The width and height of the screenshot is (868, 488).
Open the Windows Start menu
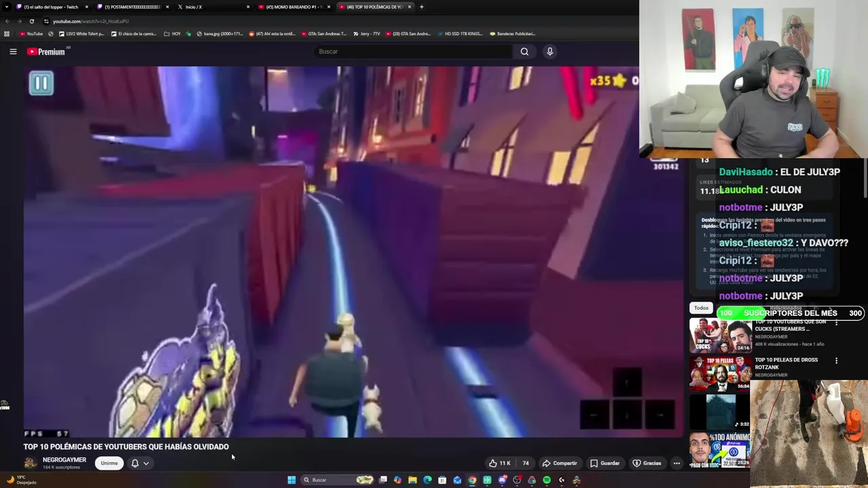click(292, 480)
